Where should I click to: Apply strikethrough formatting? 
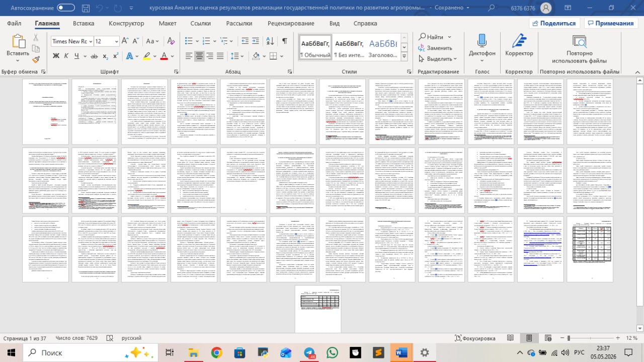tap(94, 56)
